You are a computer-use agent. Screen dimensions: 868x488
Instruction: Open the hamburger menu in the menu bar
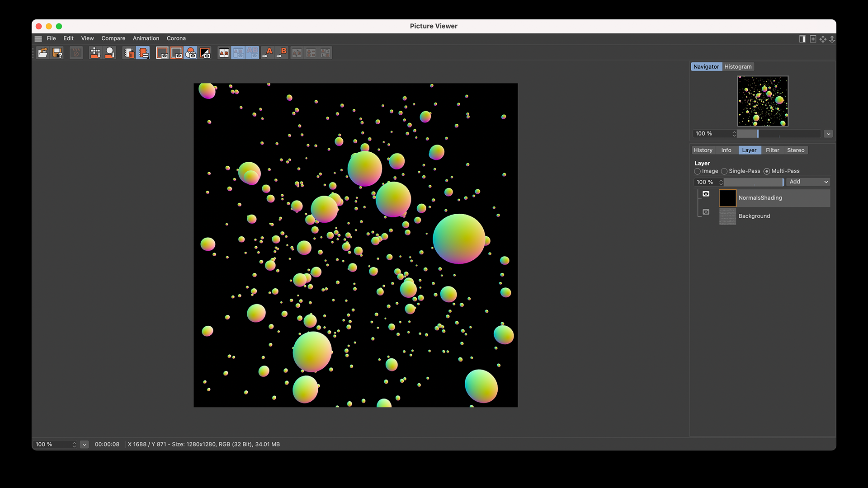(x=38, y=39)
